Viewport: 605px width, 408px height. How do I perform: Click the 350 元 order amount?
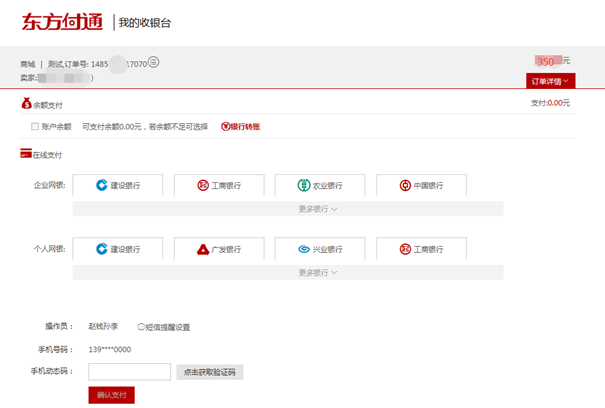pyautogui.click(x=553, y=61)
